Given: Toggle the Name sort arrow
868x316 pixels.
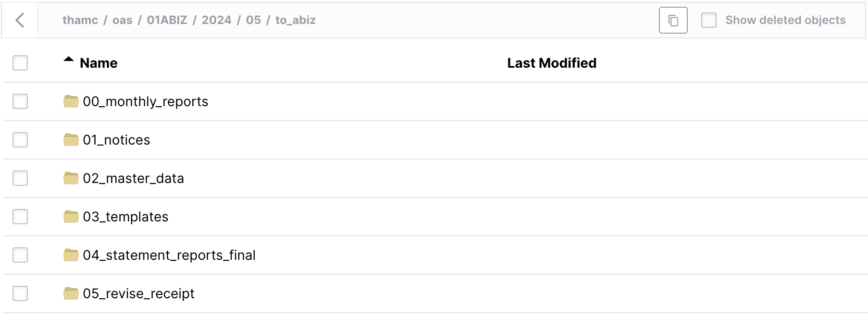Looking at the screenshot, I should pos(69,60).
